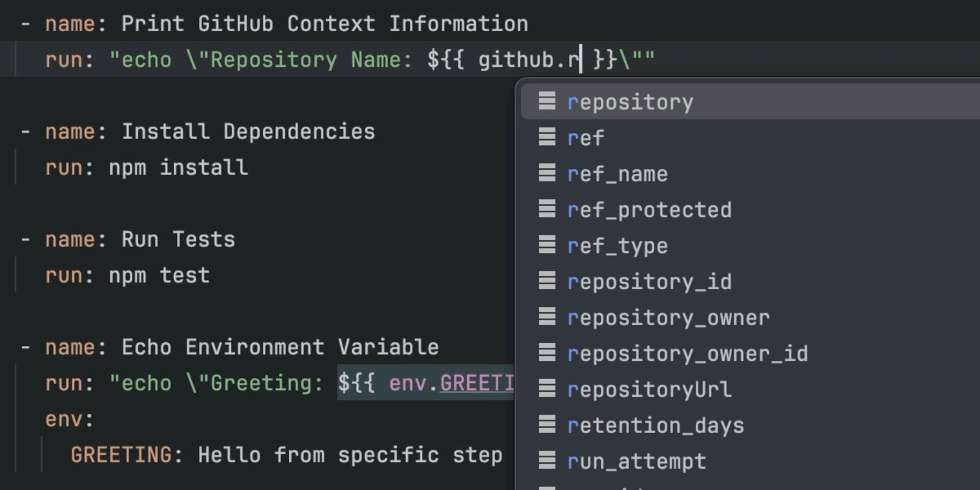Select 'ref_protected' completion item
Screen dimensions: 980x490
click(750, 210)
